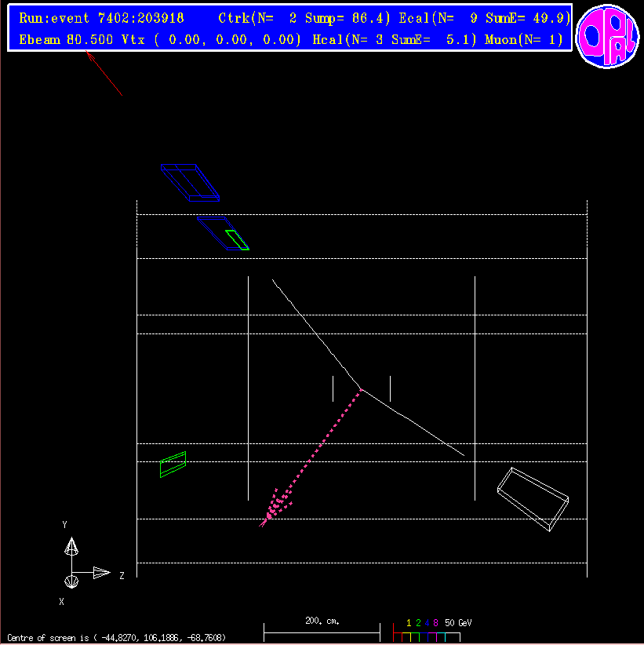Click the X axis cone at origin
This screenshot has height=645, width=644.
71,581
